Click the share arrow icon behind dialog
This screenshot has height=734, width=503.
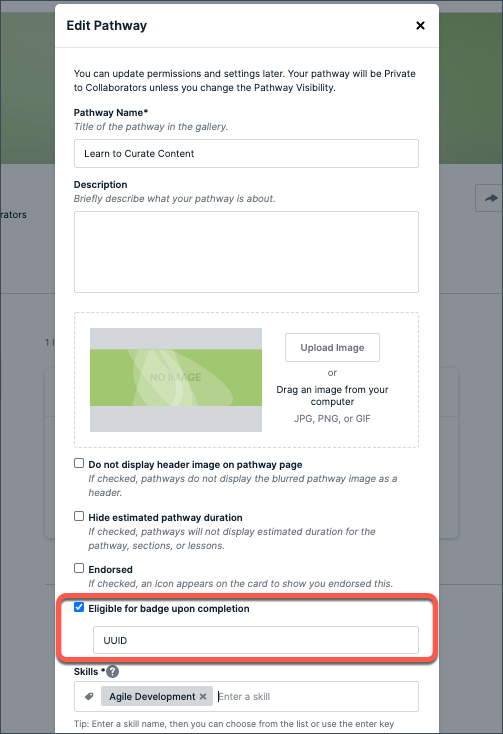[490, 198]
